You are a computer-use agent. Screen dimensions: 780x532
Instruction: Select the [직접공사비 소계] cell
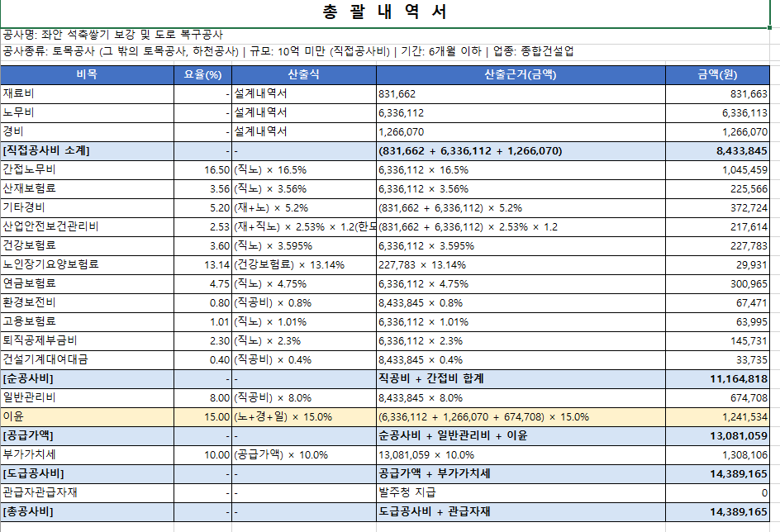pos(87,150)
